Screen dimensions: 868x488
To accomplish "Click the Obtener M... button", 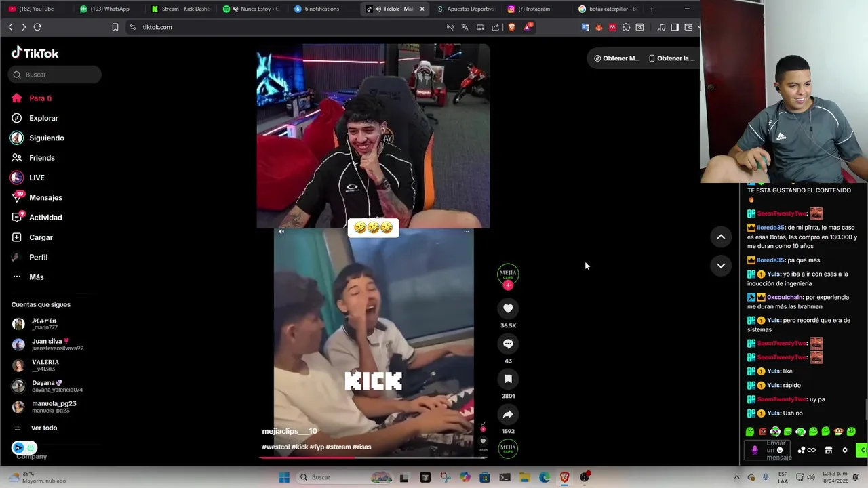I will pos(616,58).
